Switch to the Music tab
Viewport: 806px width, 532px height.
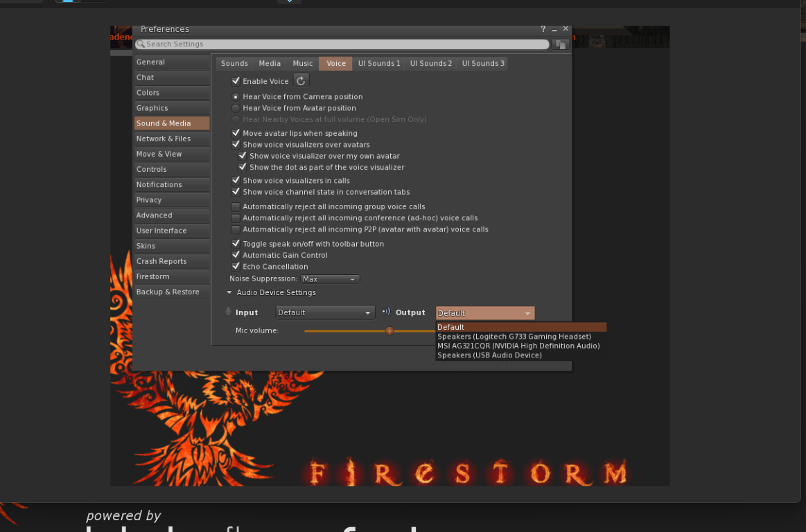click(302, 63)
